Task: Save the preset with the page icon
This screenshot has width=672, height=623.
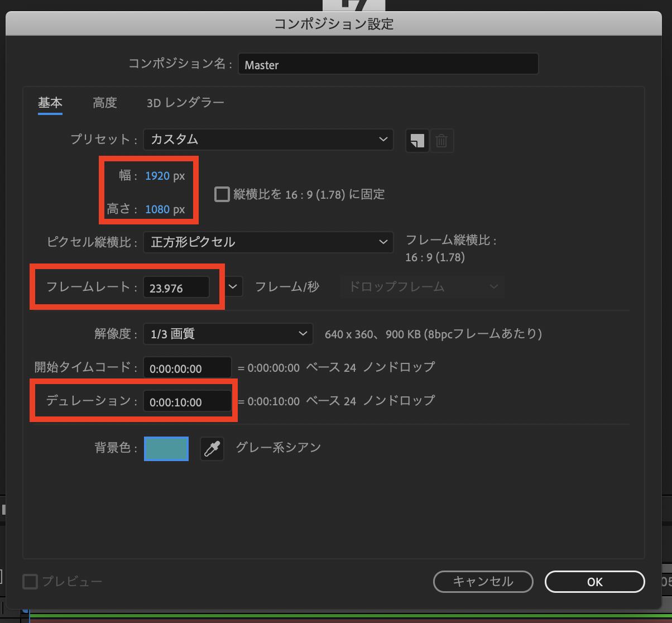Action: (417, 141)
